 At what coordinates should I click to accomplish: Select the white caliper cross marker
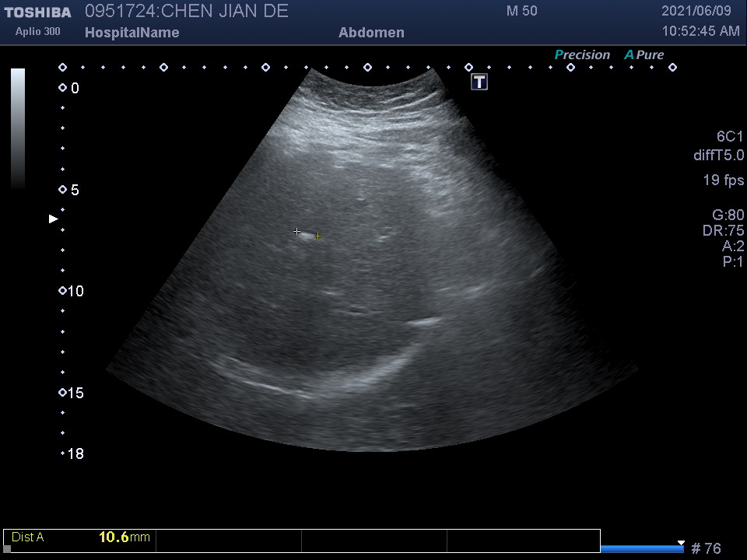tap(296, 231)
